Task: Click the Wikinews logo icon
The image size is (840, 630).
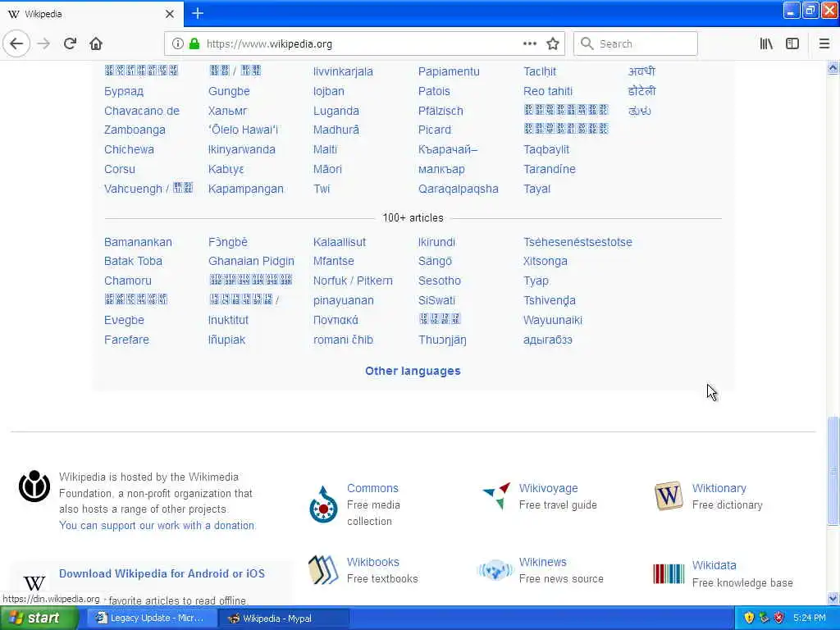Action: point(495,570)
